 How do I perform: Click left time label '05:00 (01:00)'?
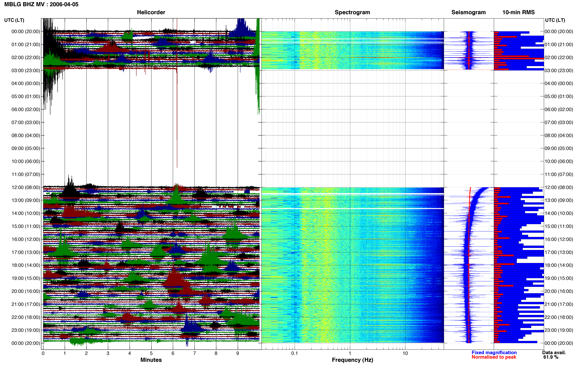pyautogui.click(x=26, y=96)
